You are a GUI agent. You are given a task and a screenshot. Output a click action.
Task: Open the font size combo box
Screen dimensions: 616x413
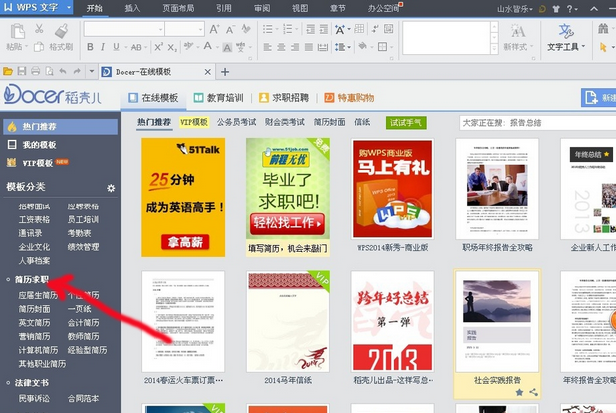(184, 29)
